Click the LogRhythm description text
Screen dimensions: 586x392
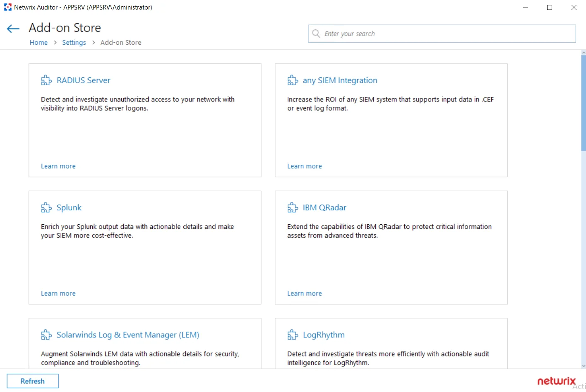point(388,358)
